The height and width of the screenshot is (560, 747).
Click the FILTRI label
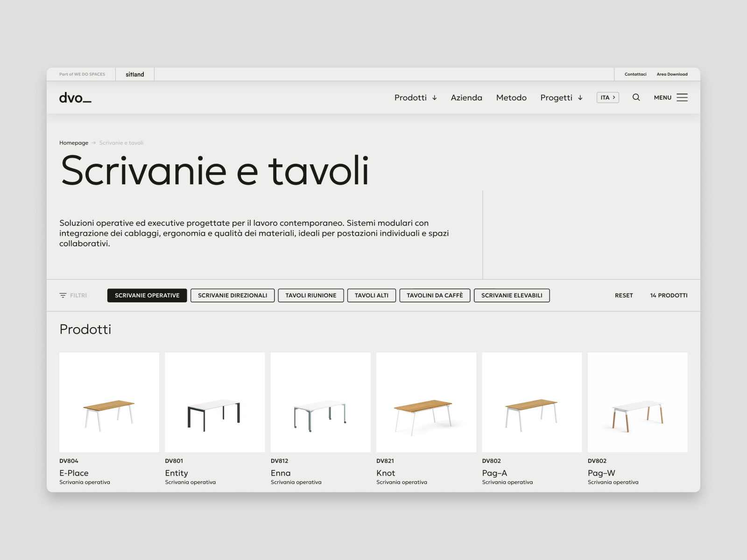(x=78, y=295)
